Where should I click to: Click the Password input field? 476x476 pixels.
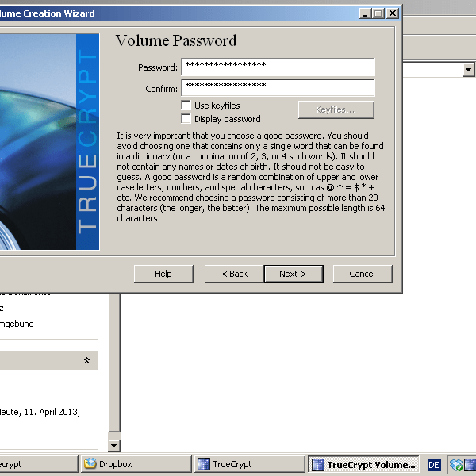click(278, 67)
